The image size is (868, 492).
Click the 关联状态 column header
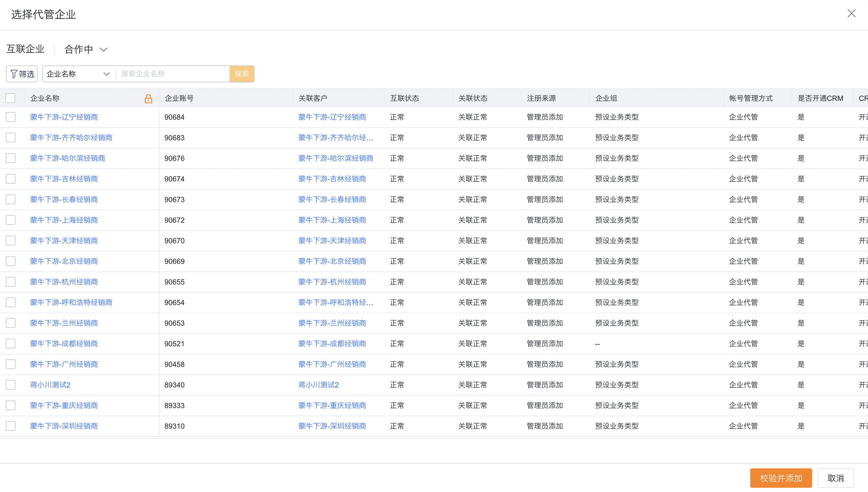[473, 98]
